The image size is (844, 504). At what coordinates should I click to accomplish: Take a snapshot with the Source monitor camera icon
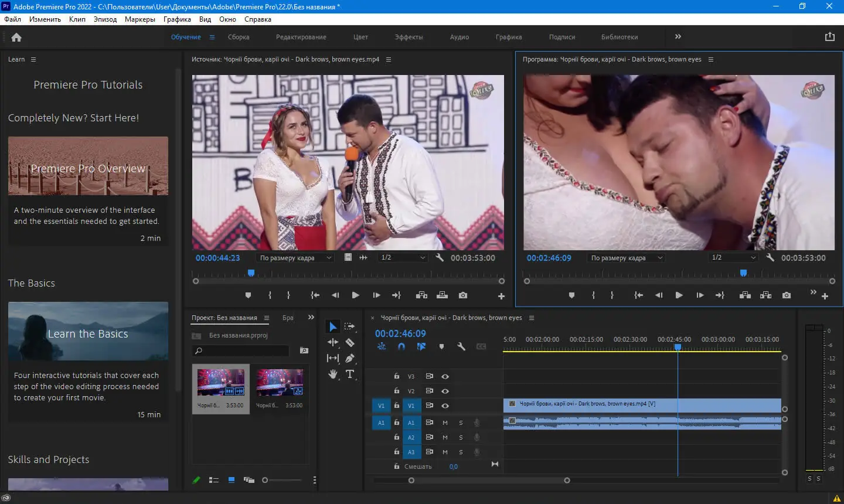(x=462, y=296)
